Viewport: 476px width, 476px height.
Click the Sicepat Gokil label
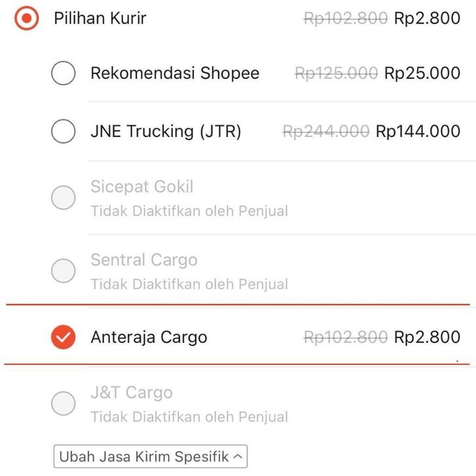[142, 187]
